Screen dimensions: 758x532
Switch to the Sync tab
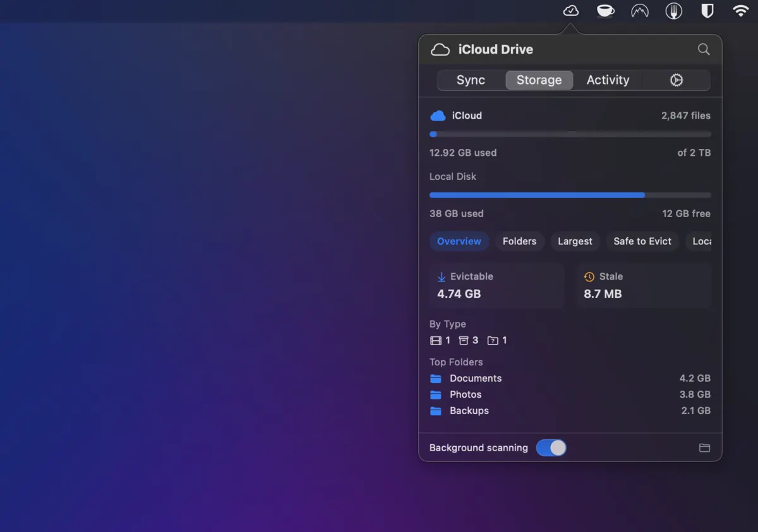(471, 80)
